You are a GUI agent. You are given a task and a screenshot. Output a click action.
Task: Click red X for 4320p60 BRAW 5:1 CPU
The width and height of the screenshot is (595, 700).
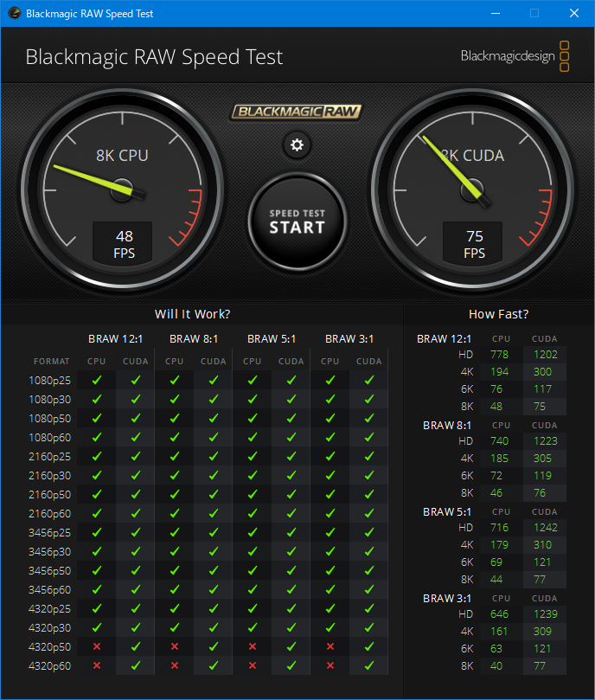pyautogui.click(x=253, y=665)
